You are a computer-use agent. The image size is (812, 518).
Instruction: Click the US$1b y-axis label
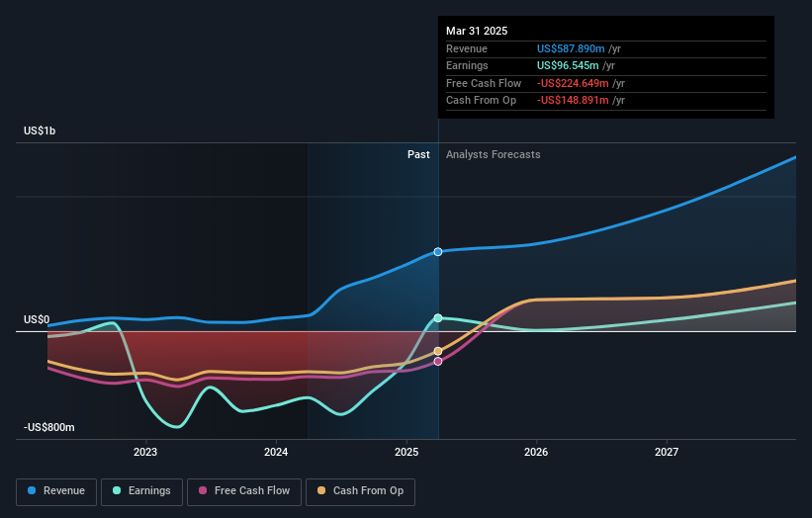(x=40, y=130)
